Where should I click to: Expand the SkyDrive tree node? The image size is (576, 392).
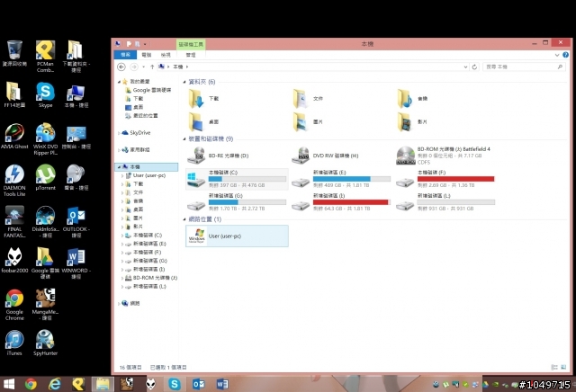[x=119, y=133]
